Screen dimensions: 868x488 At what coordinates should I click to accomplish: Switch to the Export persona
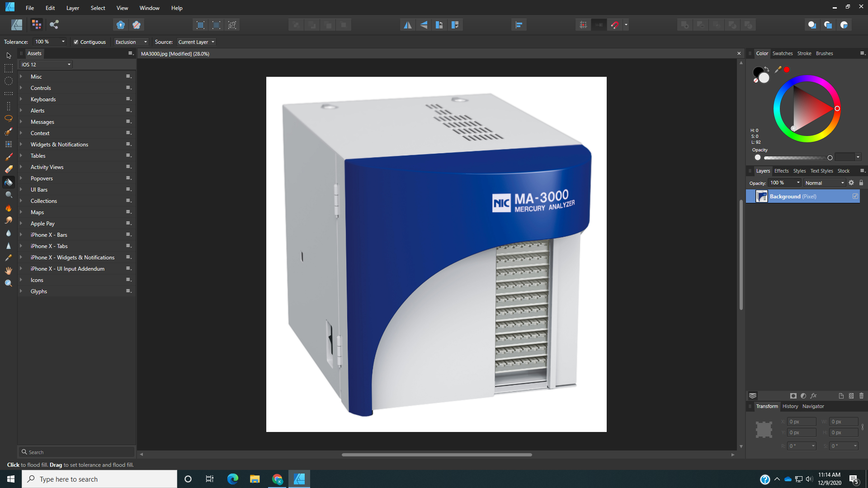[x=54, y=25]
